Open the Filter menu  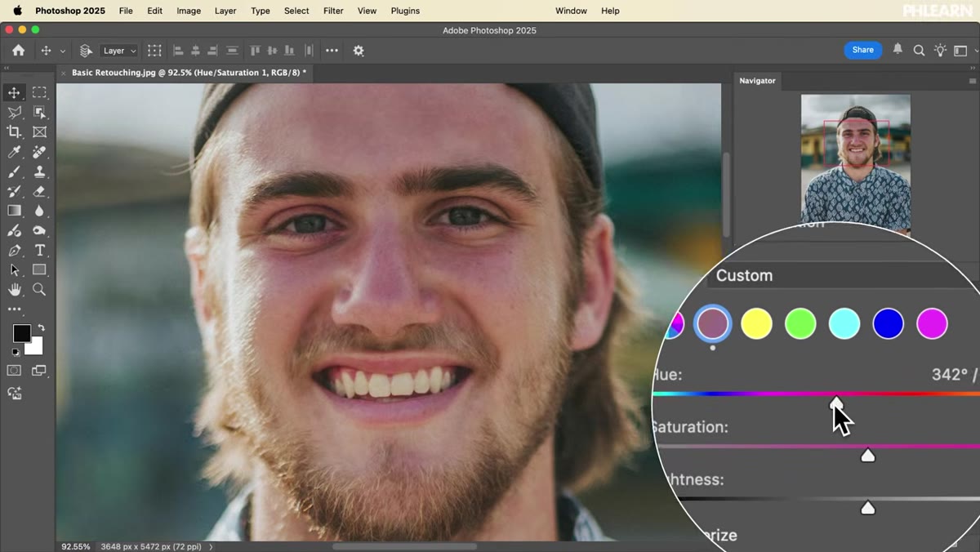333,11
